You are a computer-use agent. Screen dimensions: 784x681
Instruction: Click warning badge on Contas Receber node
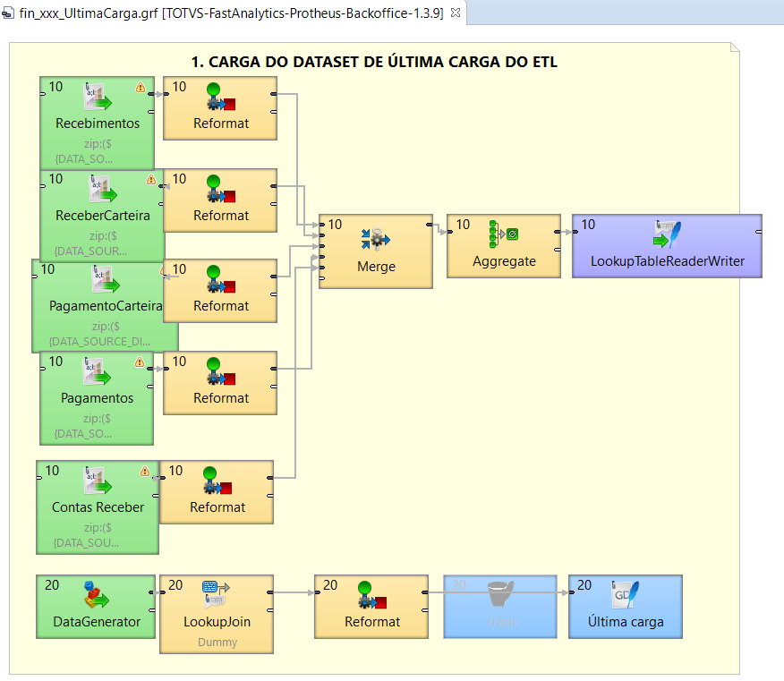coord(145,472)
